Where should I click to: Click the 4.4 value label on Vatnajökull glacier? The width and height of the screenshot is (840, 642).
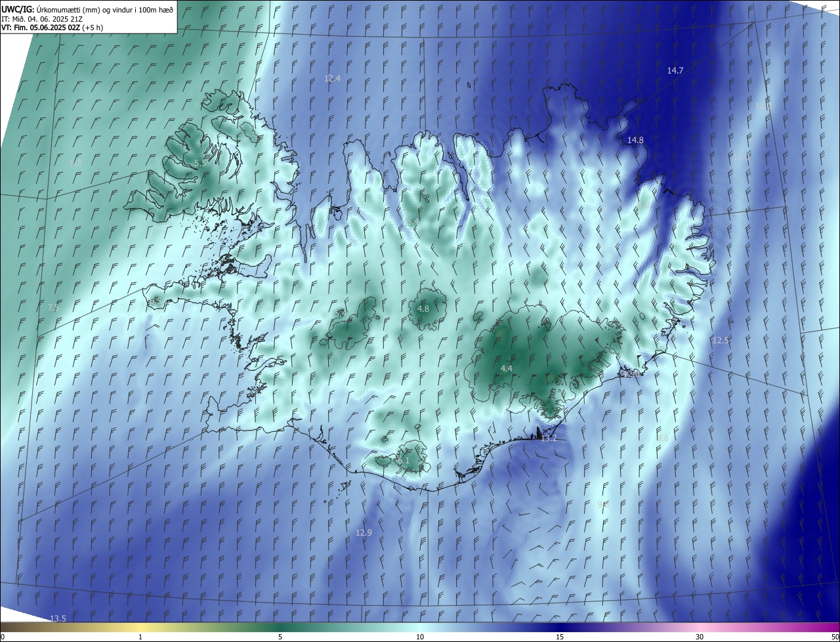coord(506,369)
